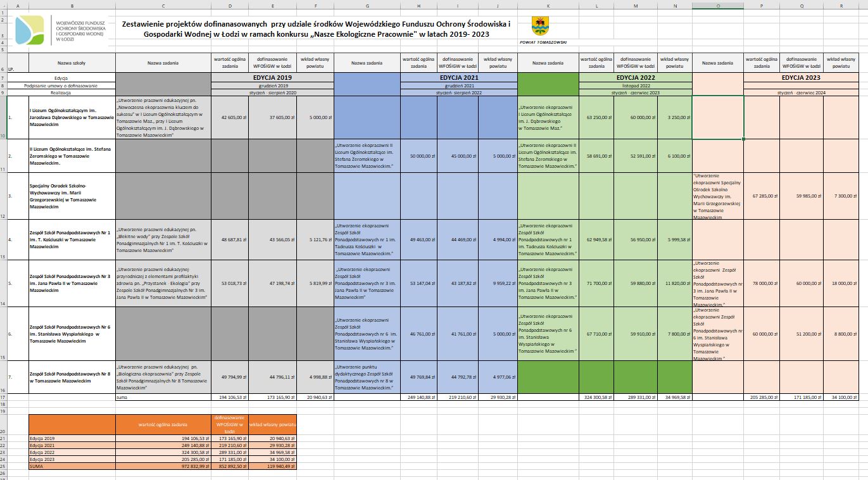Click the cell with value '6 100,00 zł'

pos(676,156)
